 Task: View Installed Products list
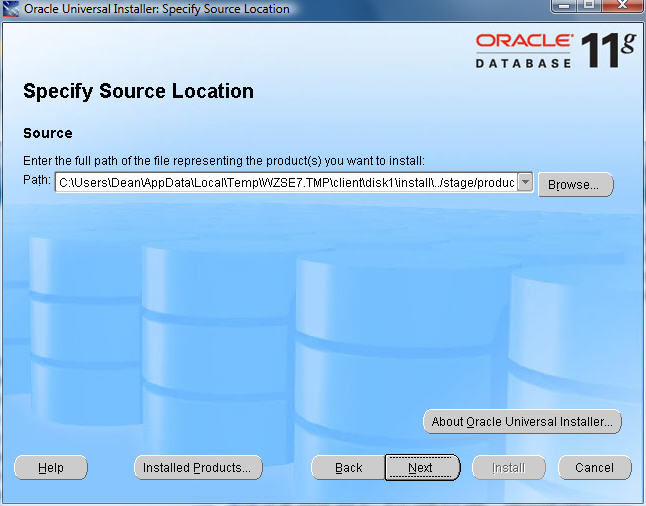tap(198, 468)
